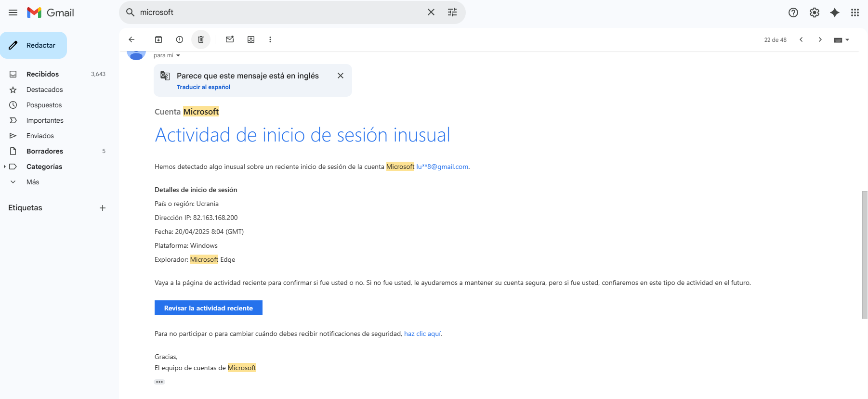Click the Recibidos unread count 3,643

[x=98, y=74]
